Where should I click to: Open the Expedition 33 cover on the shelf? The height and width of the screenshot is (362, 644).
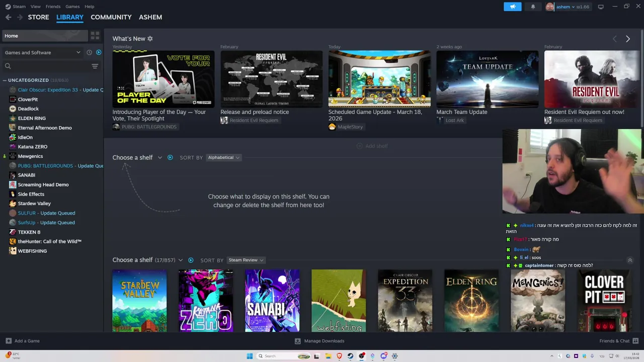pyautogui.click(x=405, y=301)
